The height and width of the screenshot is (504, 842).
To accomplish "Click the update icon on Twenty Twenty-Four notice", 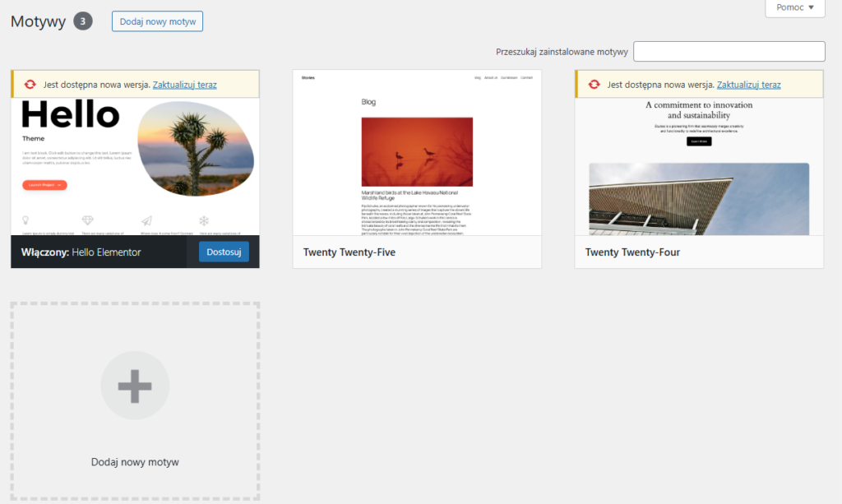I will (594, 85).
